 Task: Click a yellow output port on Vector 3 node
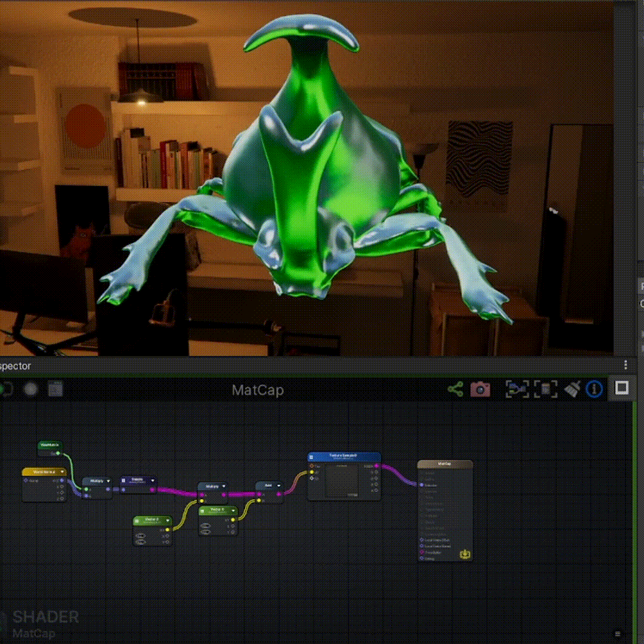(168, 530)
